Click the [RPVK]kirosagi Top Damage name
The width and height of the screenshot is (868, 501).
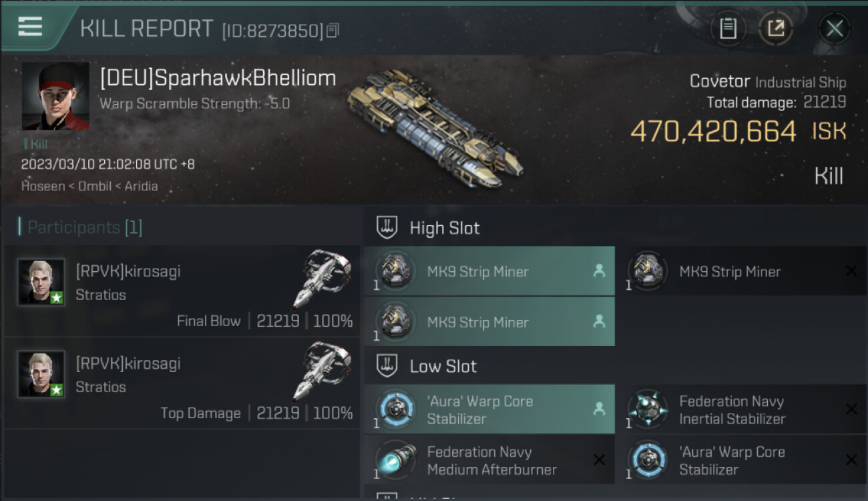pos(128,363)
